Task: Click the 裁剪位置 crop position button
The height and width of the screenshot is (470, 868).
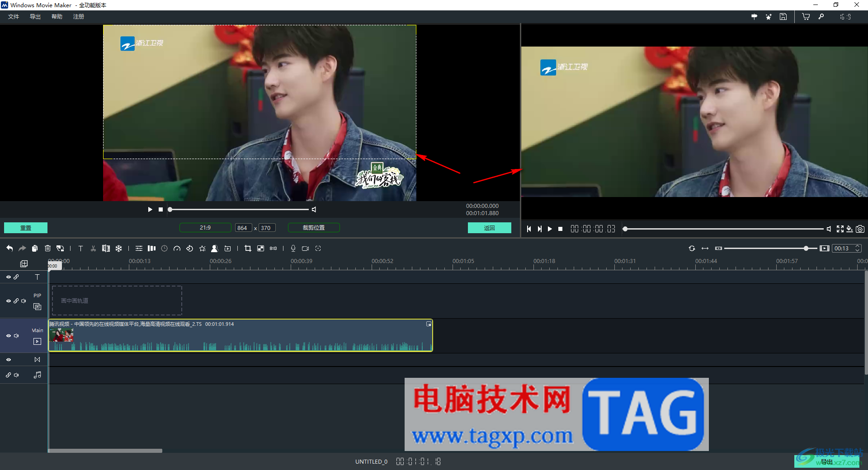Action: pos(314,228)
